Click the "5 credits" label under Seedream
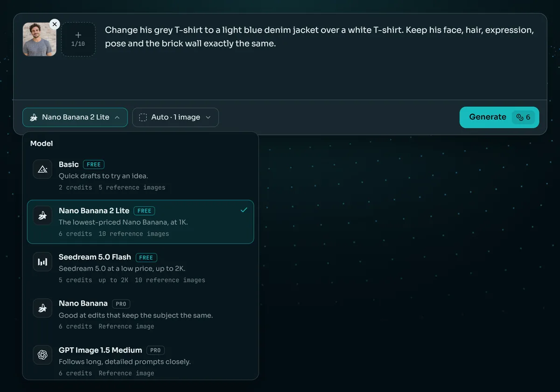 click(x=75, y=280)
